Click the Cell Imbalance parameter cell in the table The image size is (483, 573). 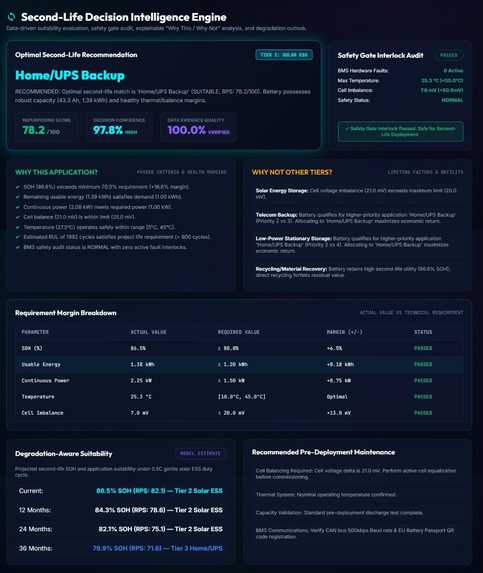click(x=42, y=413)
